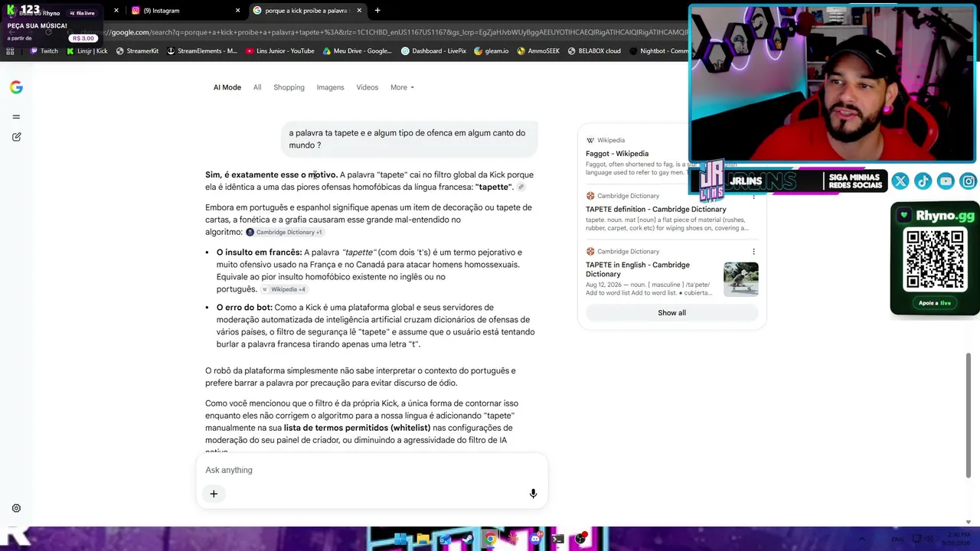The width and height of the screenshot is (980, 551).
Task: Open Discord from the taskbar
Action: click(535, 539)
